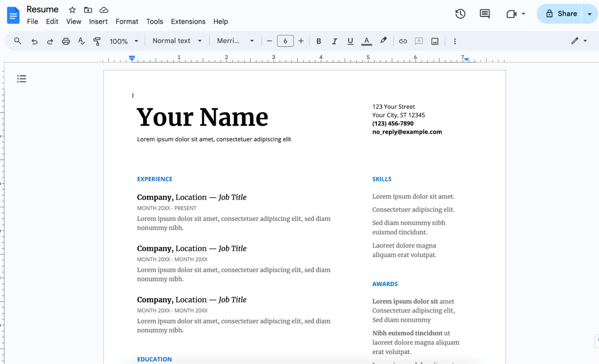Toggle bold formatting
This screenshot has height=364, width=599.
(x=319, y=41)
